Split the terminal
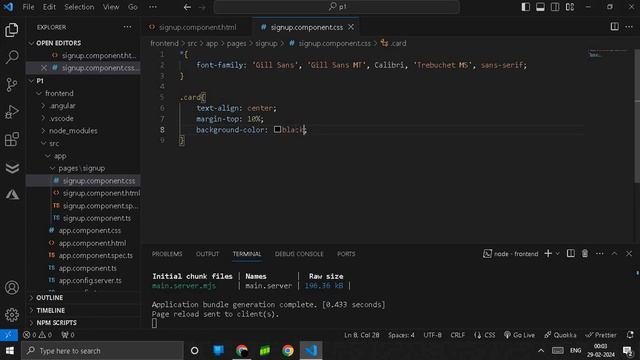The height and width of the screenshot is (360, 640). (x=571, y=253)
